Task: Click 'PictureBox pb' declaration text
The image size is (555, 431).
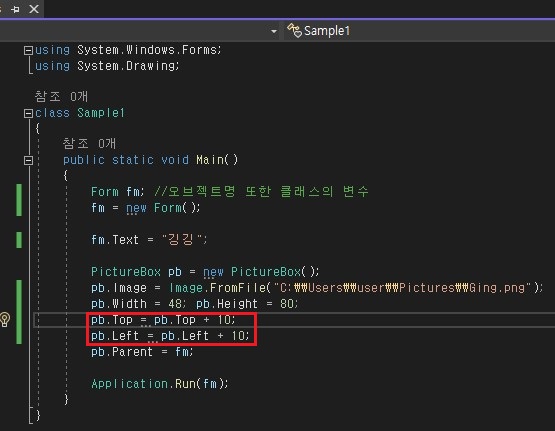Action: point(136,272)
